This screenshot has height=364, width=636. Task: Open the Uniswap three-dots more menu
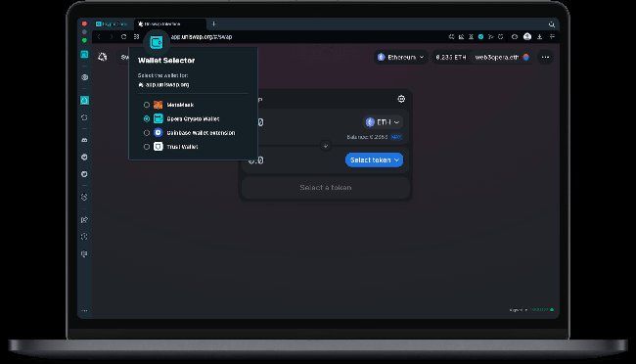click(546, 57)
